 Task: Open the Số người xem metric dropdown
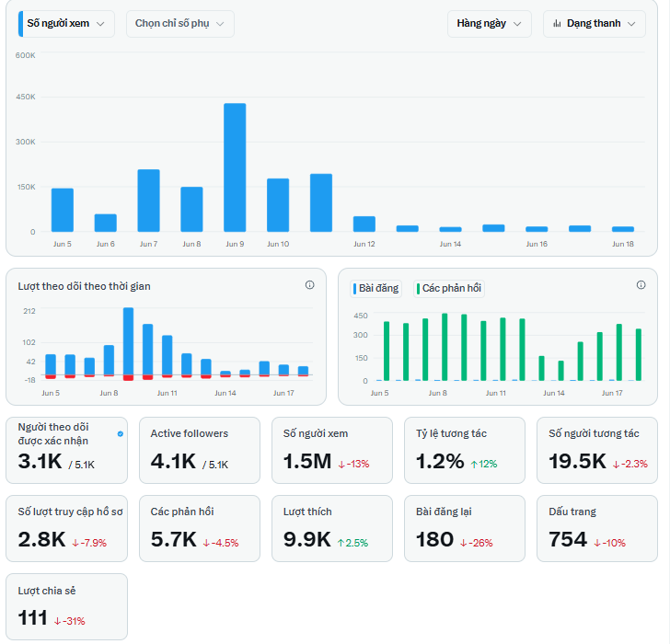click(x=66, y=24)
